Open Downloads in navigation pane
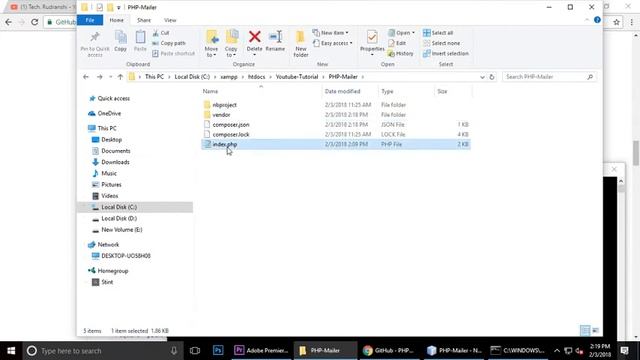 (x=115, y=162)
